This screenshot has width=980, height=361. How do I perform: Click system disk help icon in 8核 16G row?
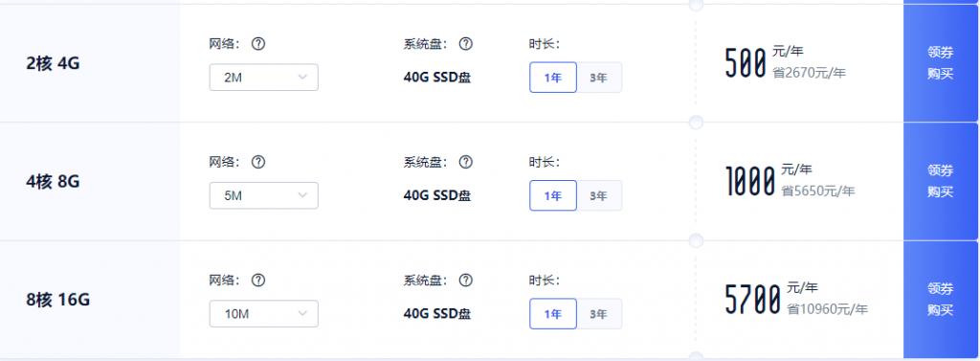(466, 281)
